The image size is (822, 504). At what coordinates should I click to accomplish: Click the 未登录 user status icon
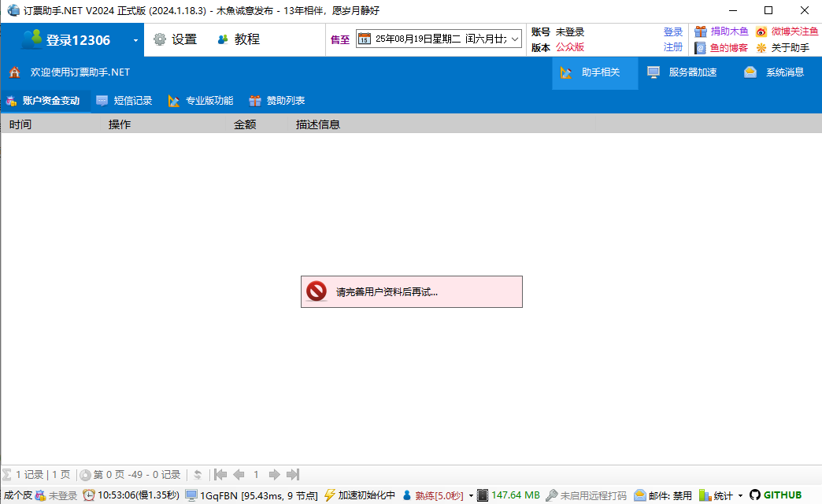[40, 495]
